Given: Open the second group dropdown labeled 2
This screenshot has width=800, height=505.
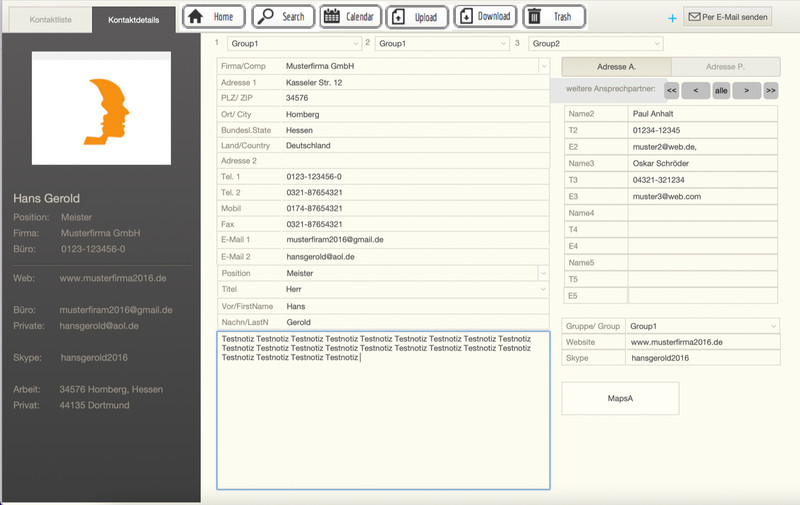Looking at the screenshot, I should (x=442, y=43).
